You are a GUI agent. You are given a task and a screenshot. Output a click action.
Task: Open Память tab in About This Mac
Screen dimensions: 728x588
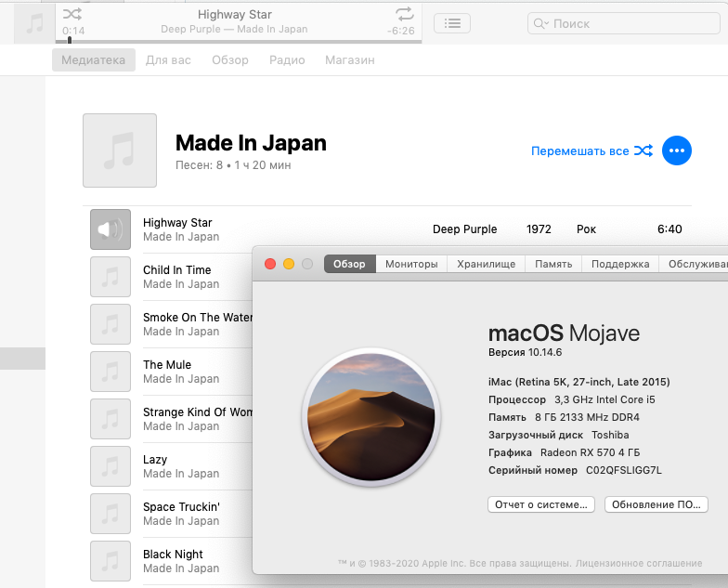[x=553, y=264]
